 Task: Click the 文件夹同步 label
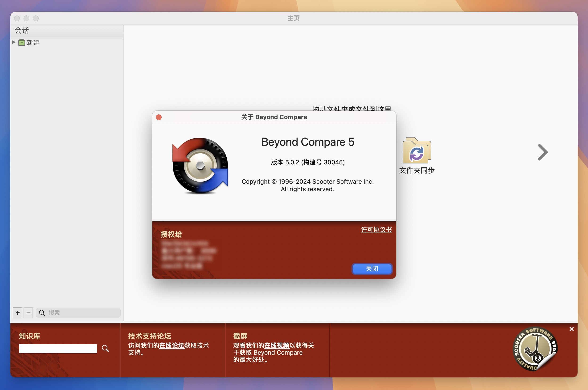tap(417, 170)
